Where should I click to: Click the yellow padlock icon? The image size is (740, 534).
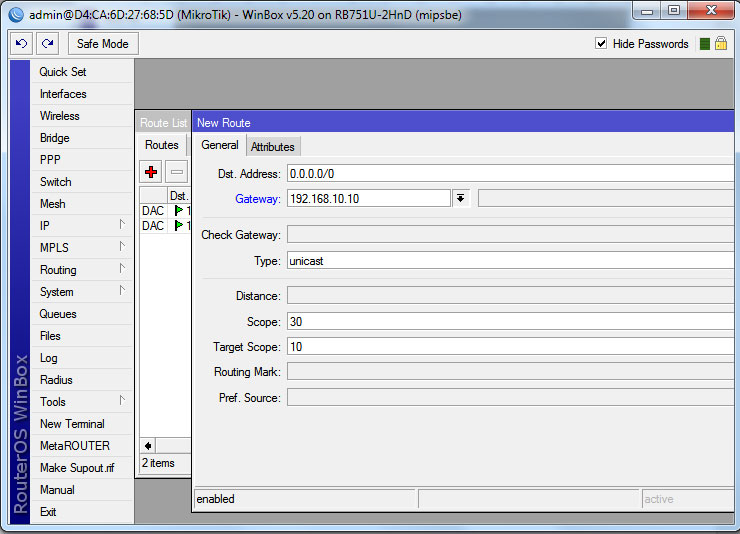coord(720,44)
